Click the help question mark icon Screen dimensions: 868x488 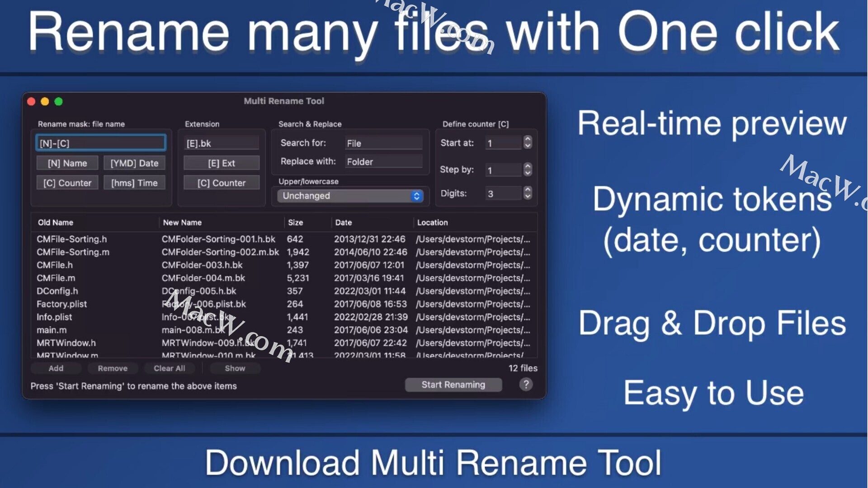coord(526,385)
